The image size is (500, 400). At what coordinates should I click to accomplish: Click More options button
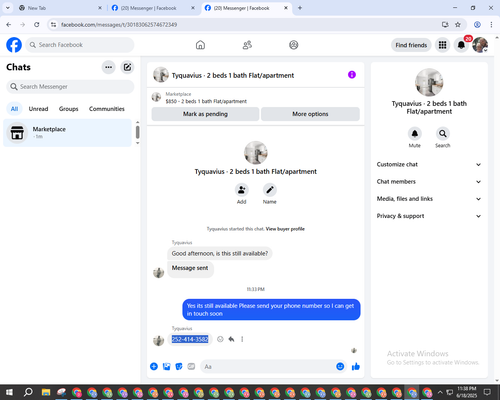[x=310, y=114]
